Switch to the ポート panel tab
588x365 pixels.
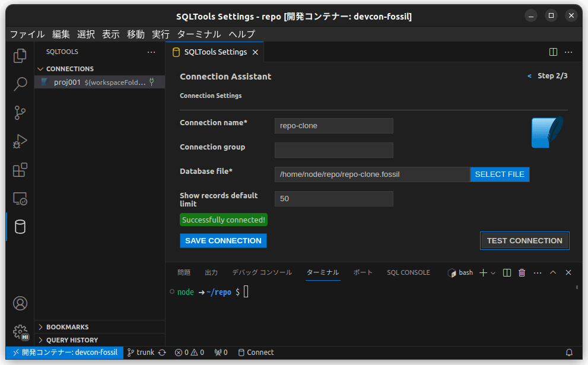tap(363, 273)
